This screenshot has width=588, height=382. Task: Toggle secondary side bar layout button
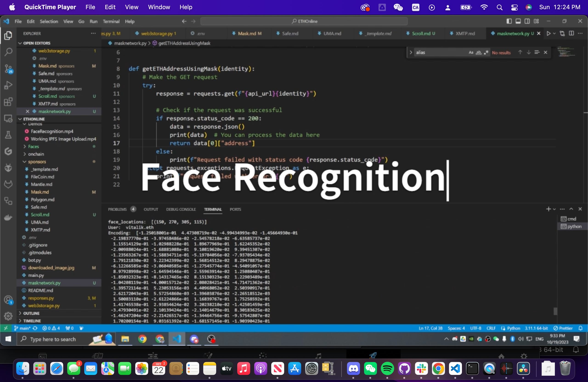tap(527, 21)
